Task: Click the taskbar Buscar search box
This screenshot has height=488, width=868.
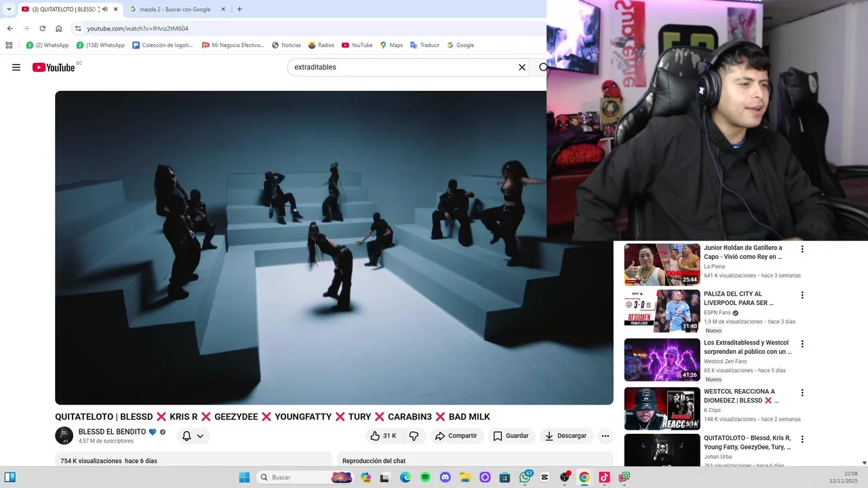Action: click(305, 477)
